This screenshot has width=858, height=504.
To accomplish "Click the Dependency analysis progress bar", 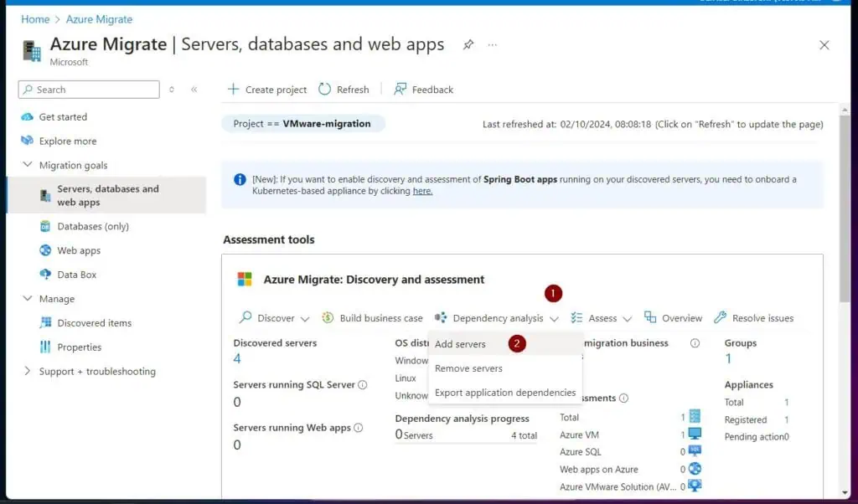I will pyautogui.click(x=466, y=443).
